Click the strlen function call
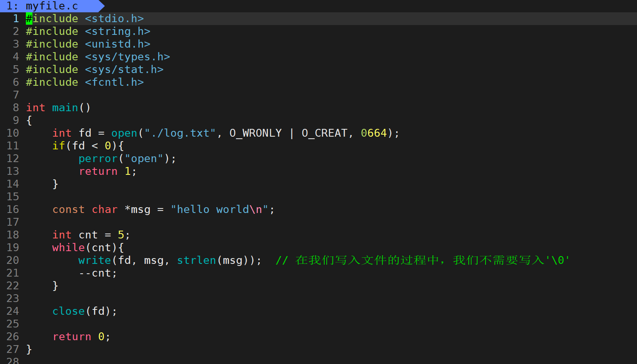Viewport: 637px width, 364px height. pos(197,260)
